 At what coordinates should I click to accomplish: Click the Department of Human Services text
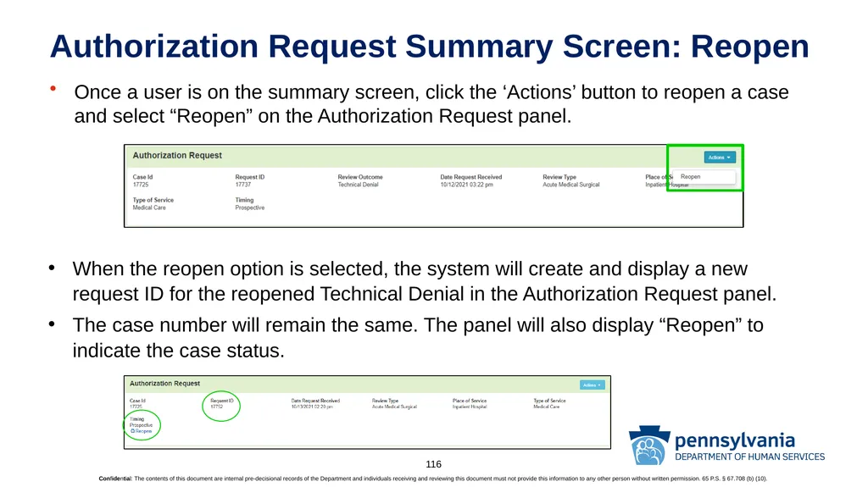(x=749, y=457)
